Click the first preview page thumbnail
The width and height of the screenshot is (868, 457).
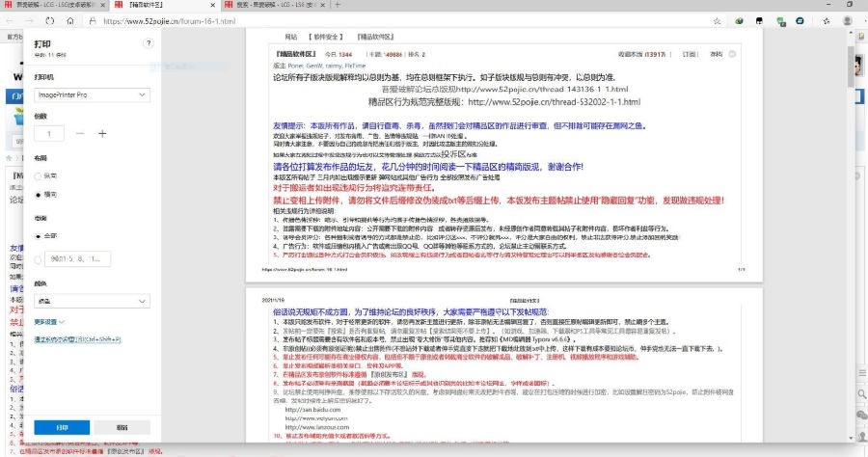click(503, 154)
